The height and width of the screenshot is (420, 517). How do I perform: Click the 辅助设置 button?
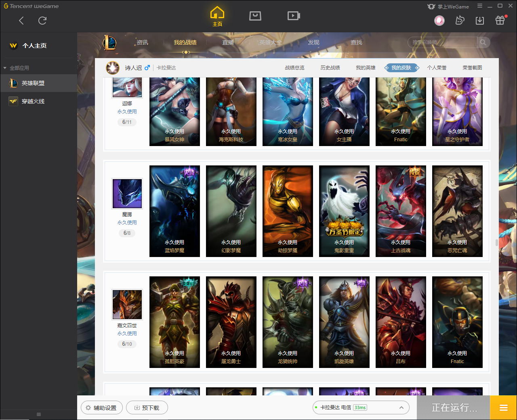click(x=101, y=407)
